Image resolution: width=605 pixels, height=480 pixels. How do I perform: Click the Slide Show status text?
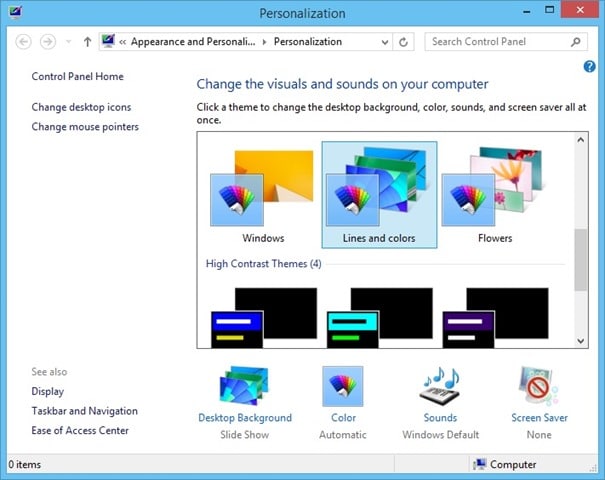(245, 435)
